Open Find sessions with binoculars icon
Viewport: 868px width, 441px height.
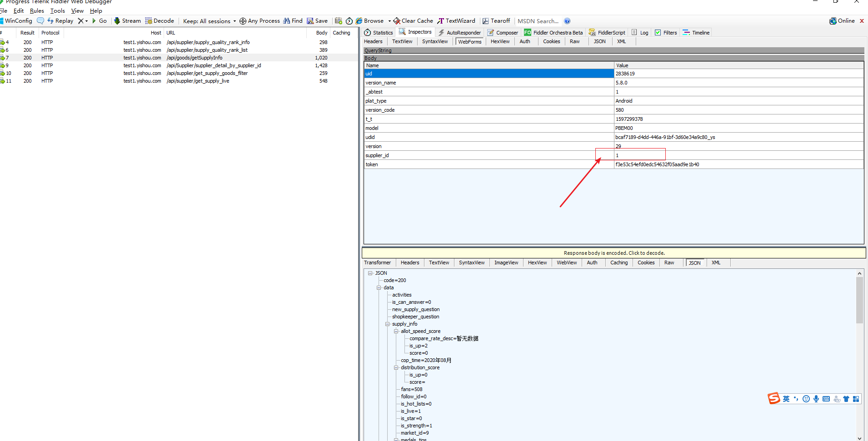(x=293, y=21)
